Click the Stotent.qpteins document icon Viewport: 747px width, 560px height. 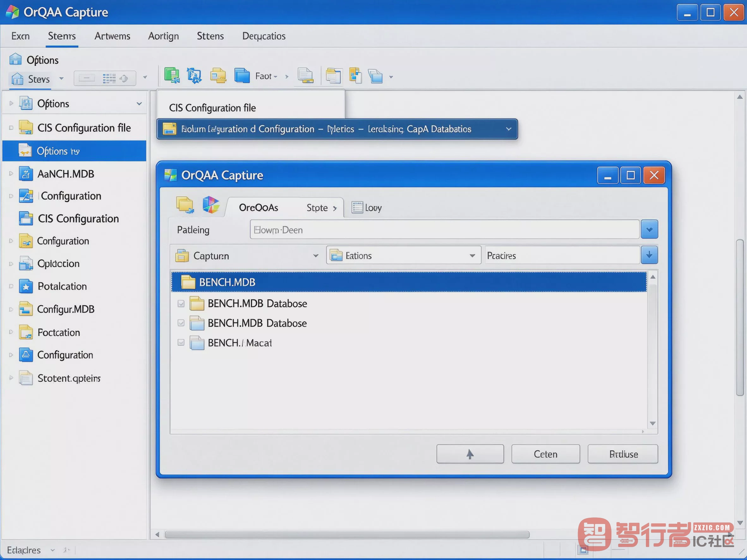pyautogui.click(x=26, y=378)
